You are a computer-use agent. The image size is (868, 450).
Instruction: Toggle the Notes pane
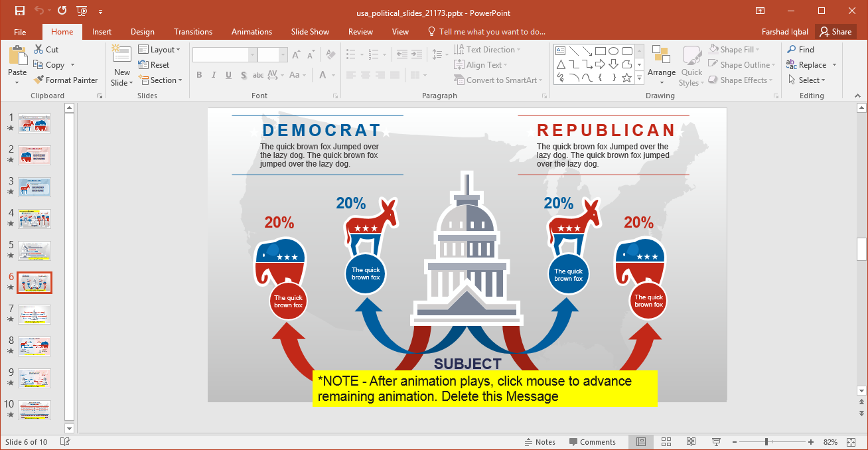[x=539, y=442]
